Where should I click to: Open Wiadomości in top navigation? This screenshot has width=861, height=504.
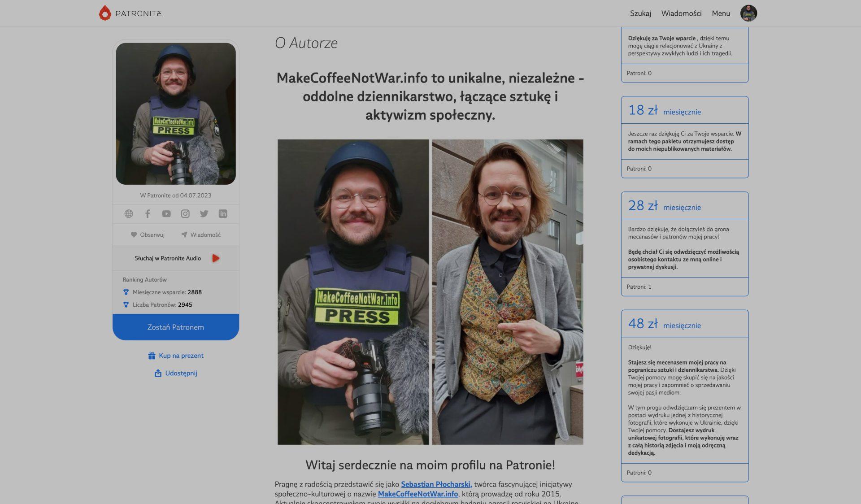681,13
